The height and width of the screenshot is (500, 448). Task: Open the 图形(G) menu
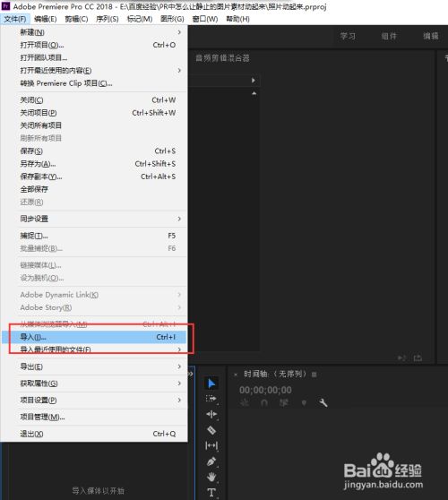pos(172,19)
